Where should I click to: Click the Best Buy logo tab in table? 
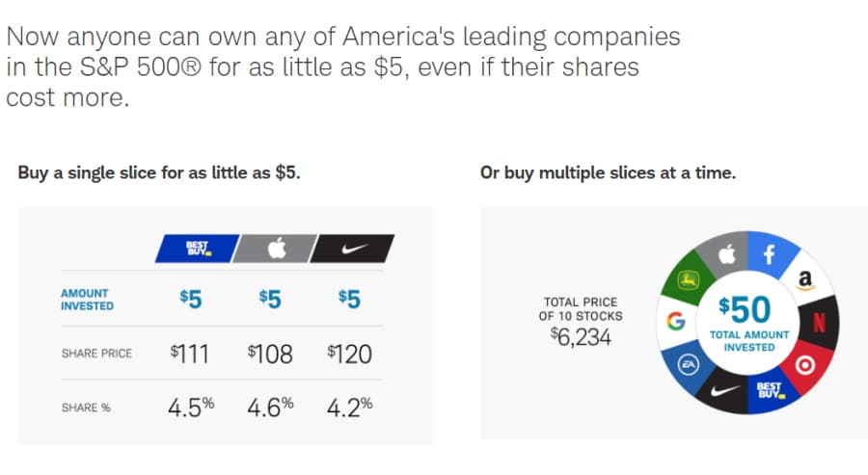click(x=197, y=249)
